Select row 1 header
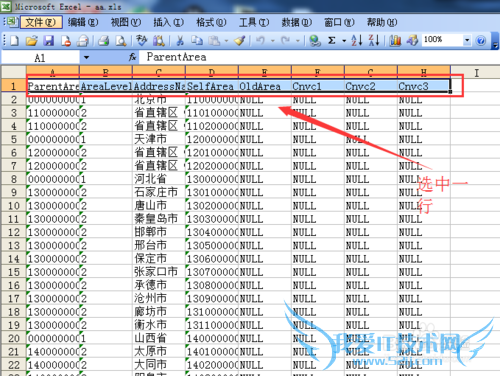Image resolution: width=500 pixels, height=376 pixels. (x=14, y=86)
